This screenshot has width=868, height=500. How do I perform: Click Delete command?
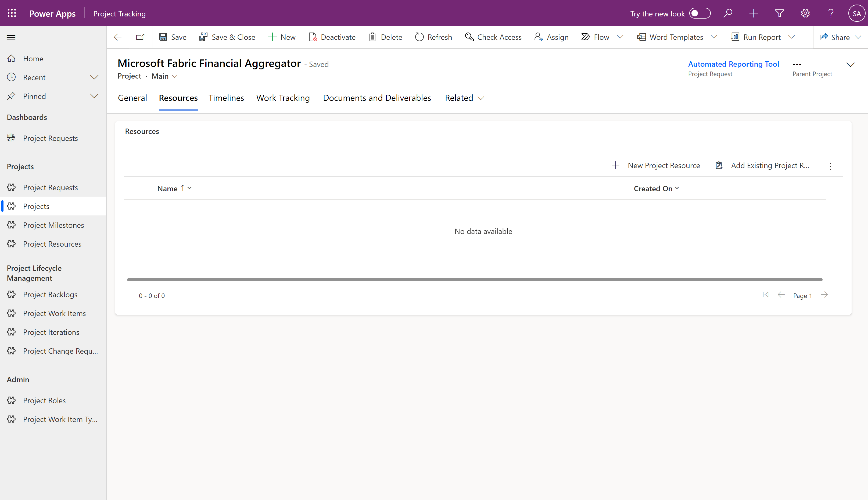tap(385, 37)
